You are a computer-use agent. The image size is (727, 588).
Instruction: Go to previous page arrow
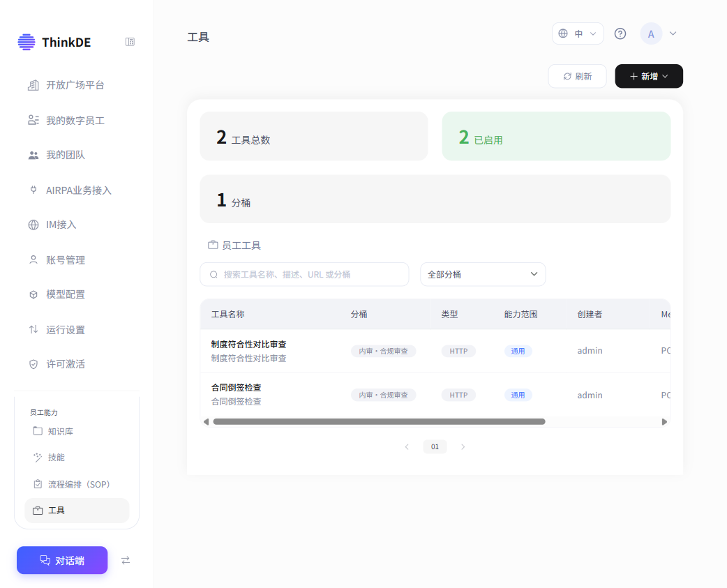[x=407, y=446]
